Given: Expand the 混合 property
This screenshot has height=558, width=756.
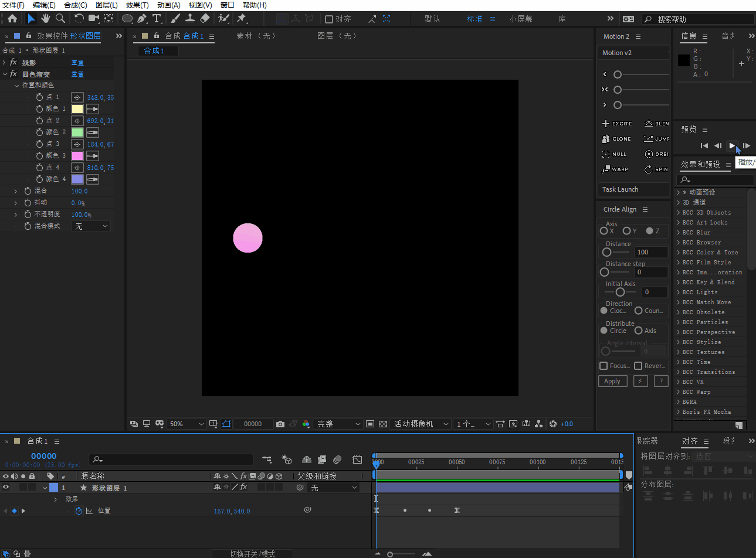Looking at the screenshot, I should (16, 191).
